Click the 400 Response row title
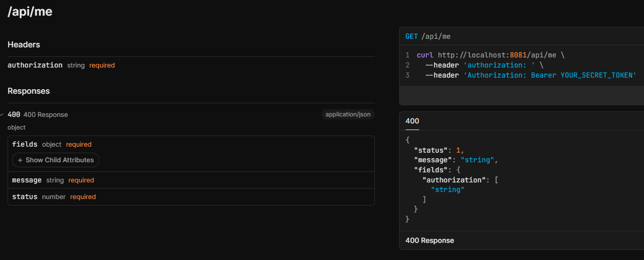 point(45,114)
